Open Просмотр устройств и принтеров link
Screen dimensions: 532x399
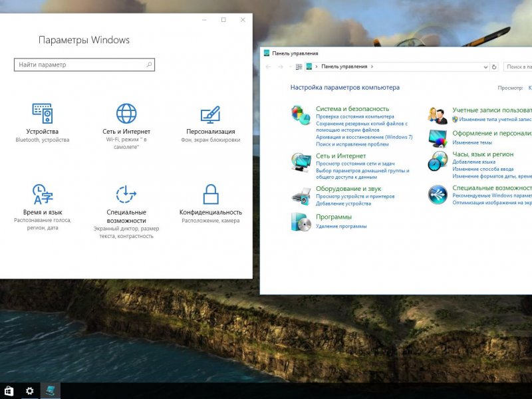point(355,196)
